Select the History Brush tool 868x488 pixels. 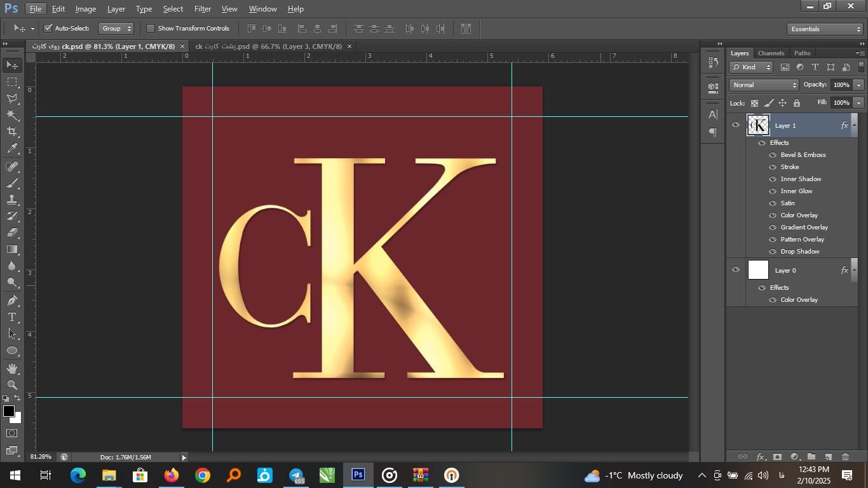point(12,216)
